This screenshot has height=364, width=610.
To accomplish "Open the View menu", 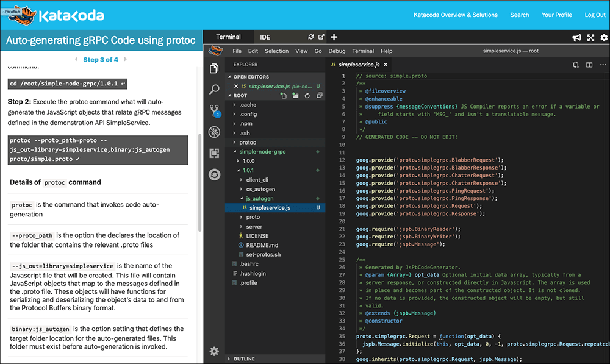I will (x=301, y=51).
